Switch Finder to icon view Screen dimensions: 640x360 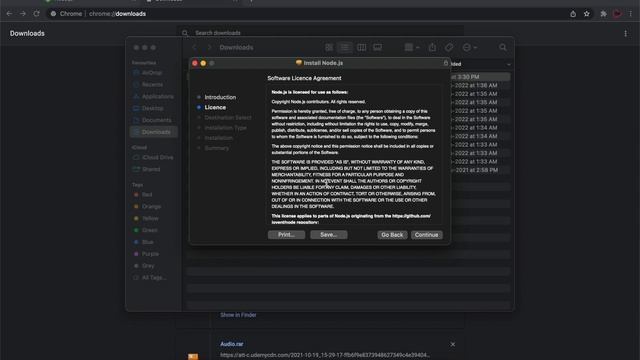click(x=329, y=47)
